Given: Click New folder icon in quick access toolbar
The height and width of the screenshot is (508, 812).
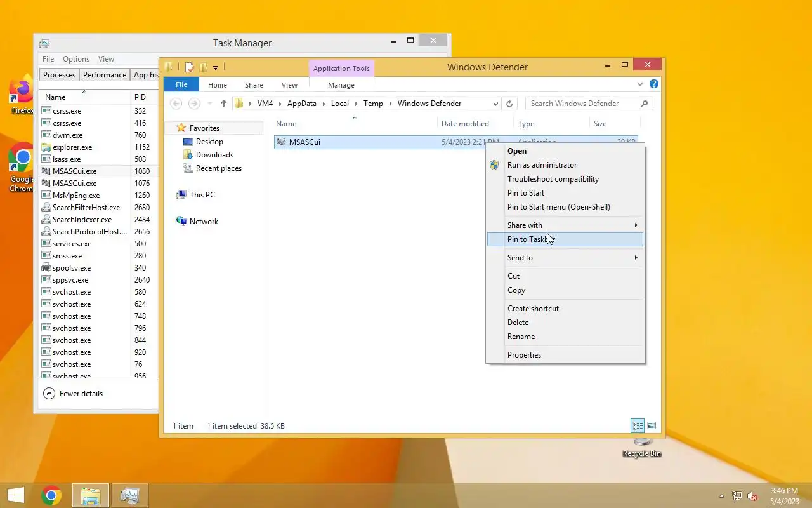Looking at the screenshot, I should click(x=203, y=67).
